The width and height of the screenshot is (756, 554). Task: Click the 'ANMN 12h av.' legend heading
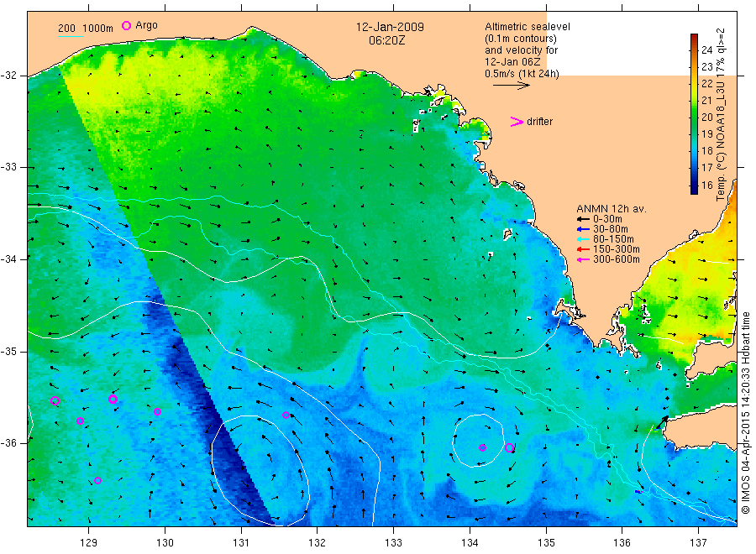coord(612,209)
